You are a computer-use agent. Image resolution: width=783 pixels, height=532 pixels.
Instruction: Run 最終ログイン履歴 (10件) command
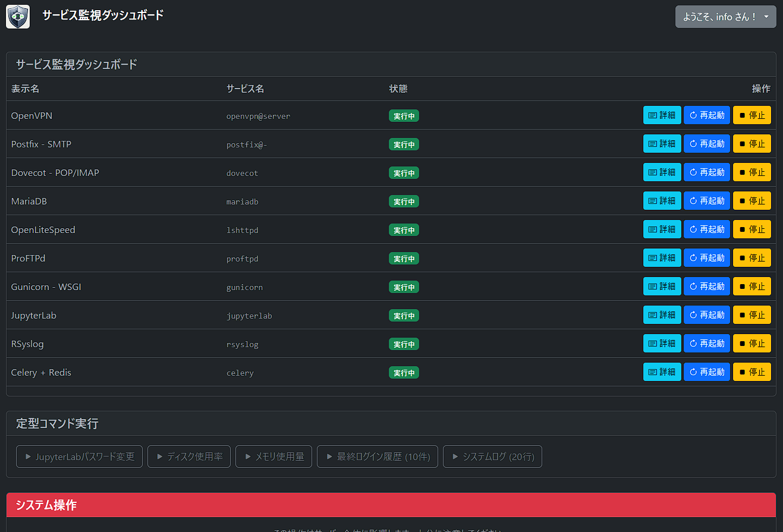378,457
